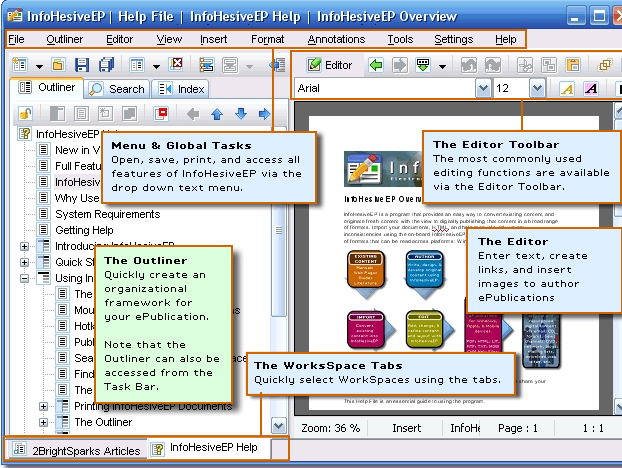Image resolution: width=622 pixels, height=468 pixels.
Task: Open arrow next to green history icon
Action: pos(442,66)
